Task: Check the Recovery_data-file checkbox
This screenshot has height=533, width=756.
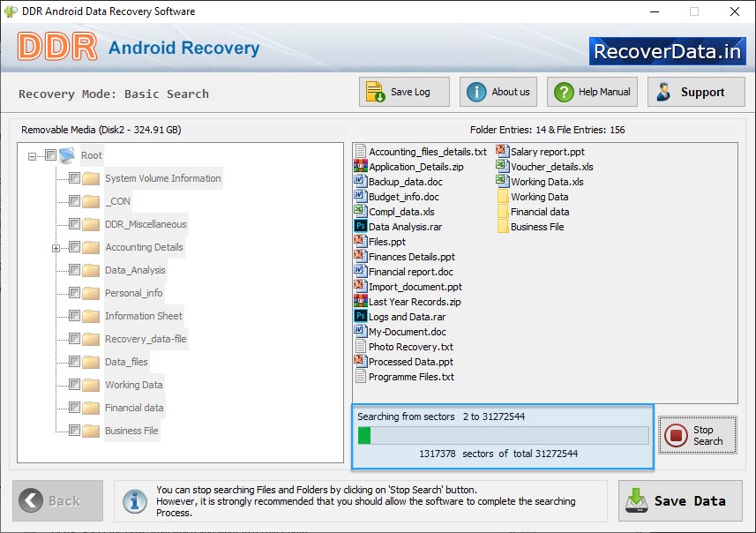Action: 74,339
